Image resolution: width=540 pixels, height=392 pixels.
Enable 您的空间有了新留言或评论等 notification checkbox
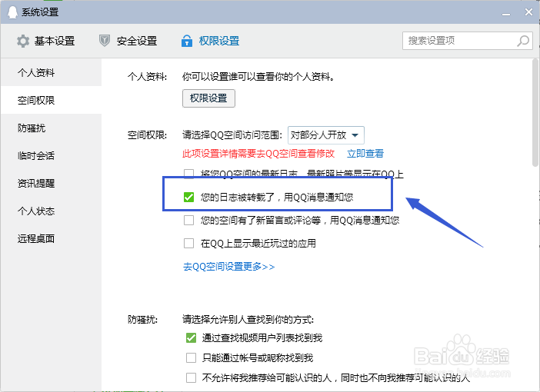[188, 221]
